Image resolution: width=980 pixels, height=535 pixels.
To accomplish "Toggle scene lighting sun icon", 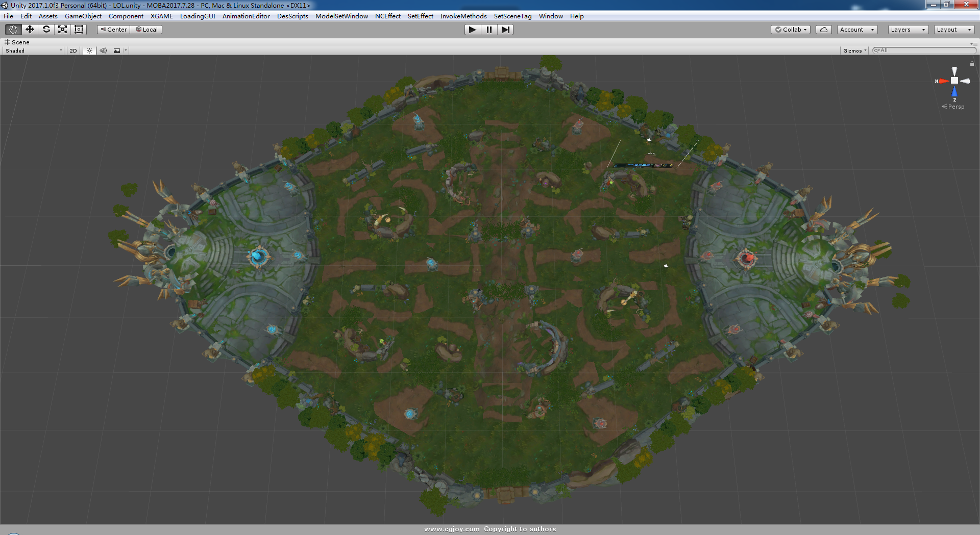I will tap(89, 50).
